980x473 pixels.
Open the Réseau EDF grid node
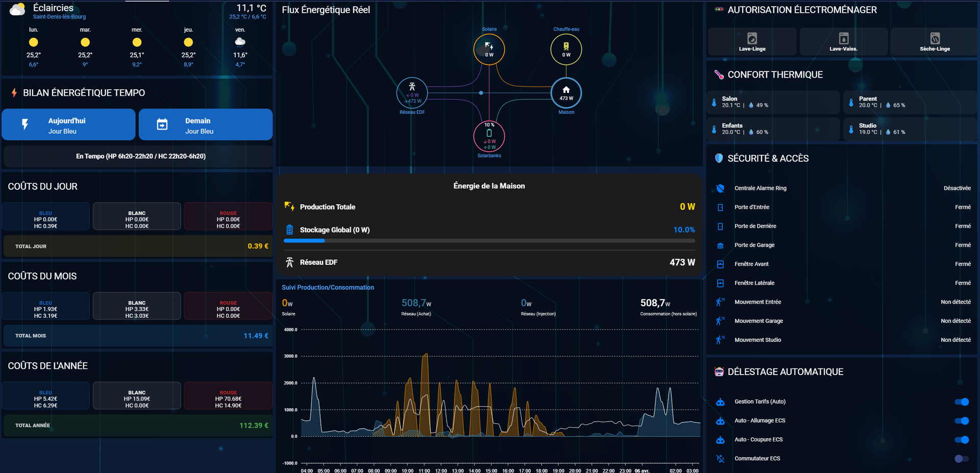[x=412, y=93]
